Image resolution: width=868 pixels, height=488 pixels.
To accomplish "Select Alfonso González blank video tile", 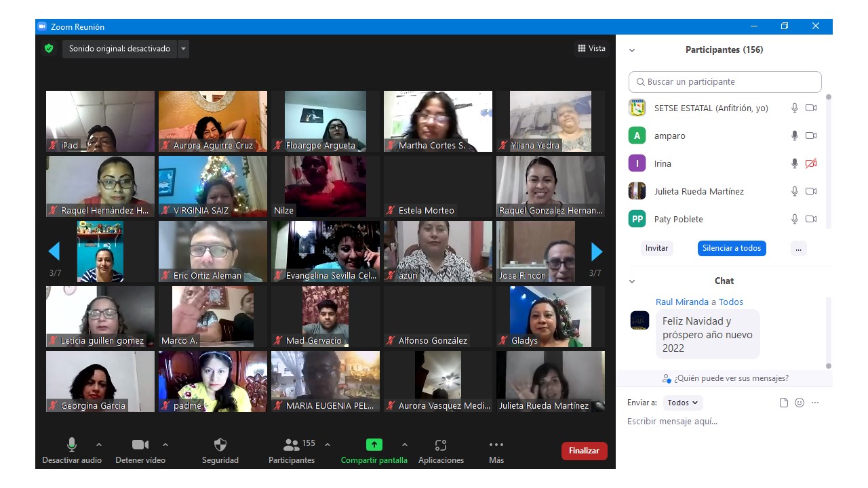I will point(438,317).
